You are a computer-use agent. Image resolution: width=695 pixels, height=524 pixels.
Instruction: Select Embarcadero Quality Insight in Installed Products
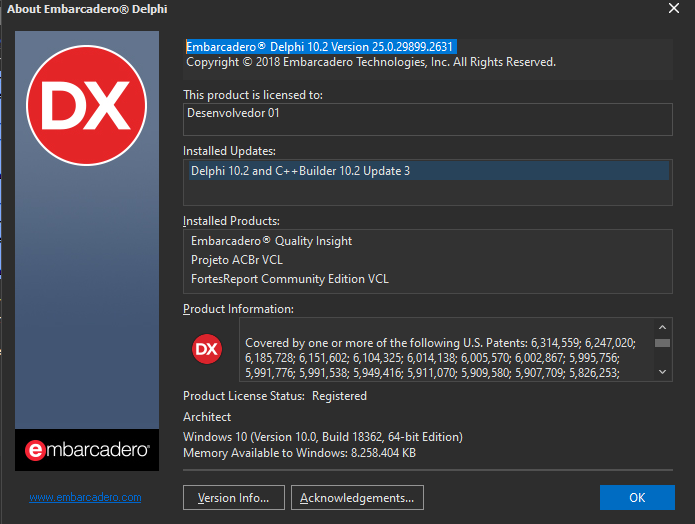271,241
